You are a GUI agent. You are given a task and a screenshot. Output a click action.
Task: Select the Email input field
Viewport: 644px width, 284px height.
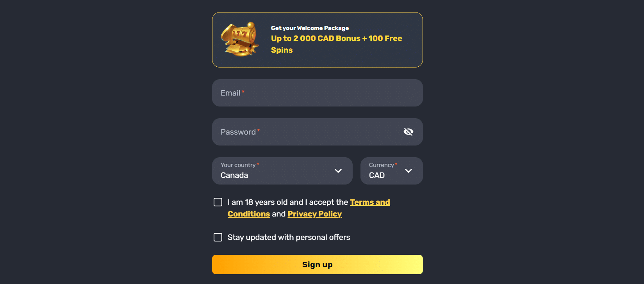click(x=317, y=93)
